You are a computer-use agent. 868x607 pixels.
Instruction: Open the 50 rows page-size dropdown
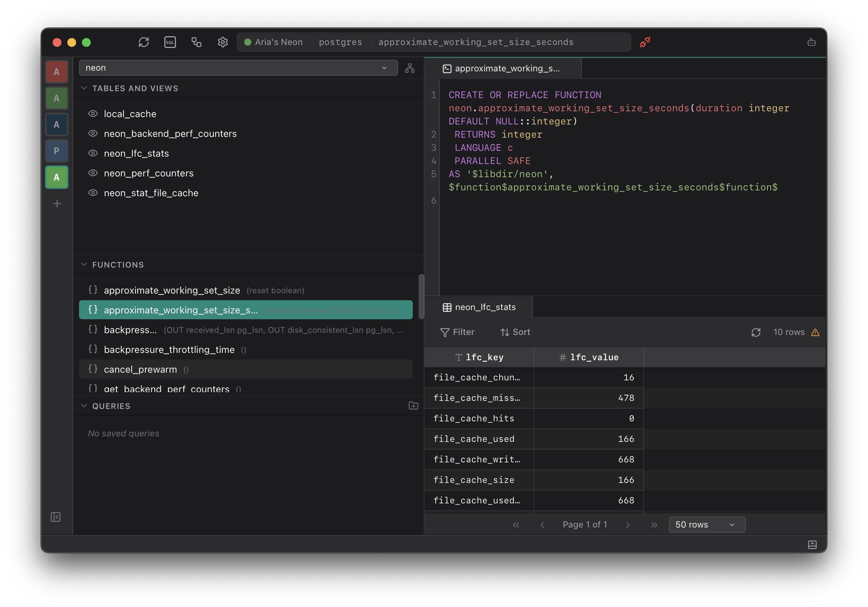(707, 525)
